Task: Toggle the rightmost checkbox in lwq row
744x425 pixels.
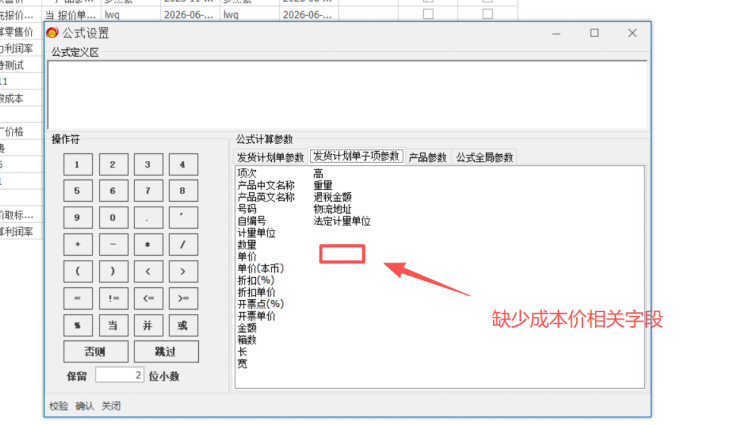Action: tap(487, 14)
